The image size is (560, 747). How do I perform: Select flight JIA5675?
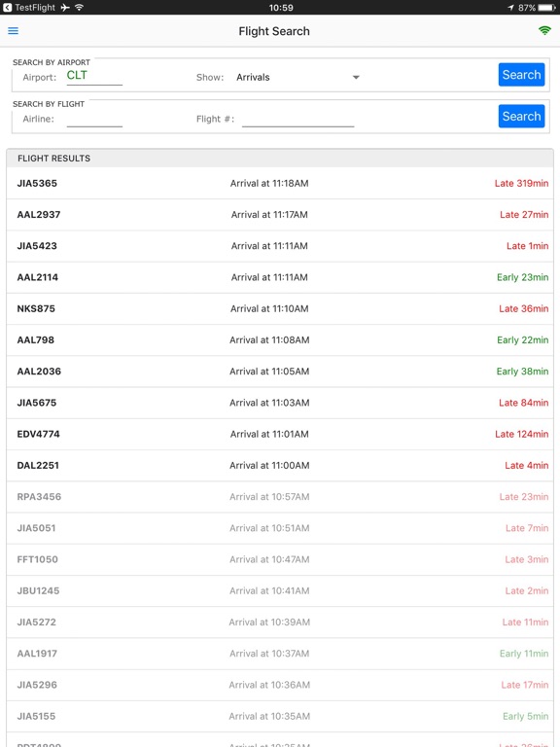pyautogui.click(x=280, y=403)
